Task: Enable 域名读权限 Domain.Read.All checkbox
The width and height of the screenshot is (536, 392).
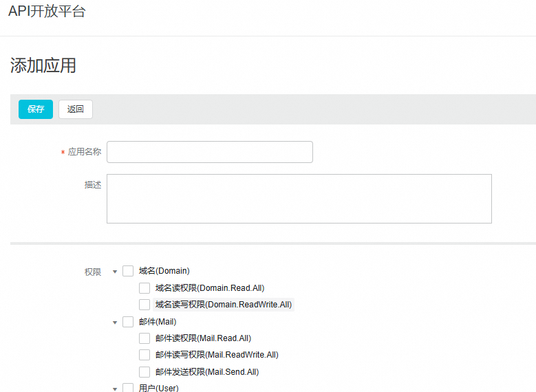Action: [144, 288]
